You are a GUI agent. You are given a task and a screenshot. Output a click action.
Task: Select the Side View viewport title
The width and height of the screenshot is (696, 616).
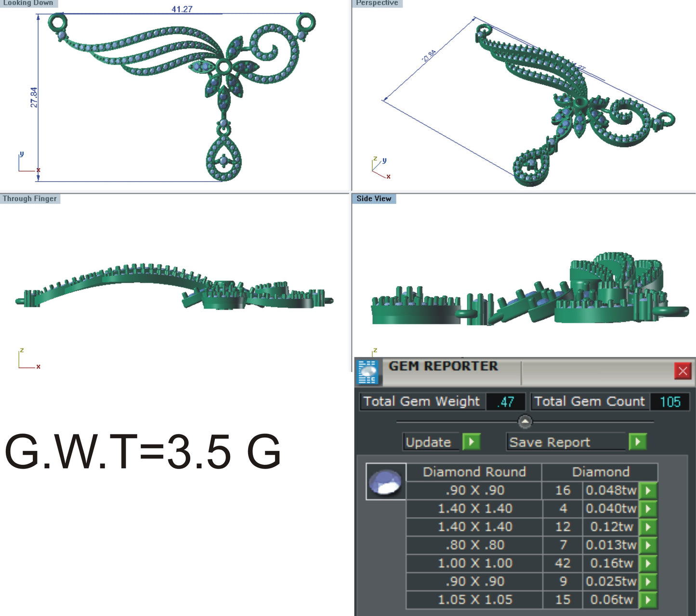click(x=374, y=198)
